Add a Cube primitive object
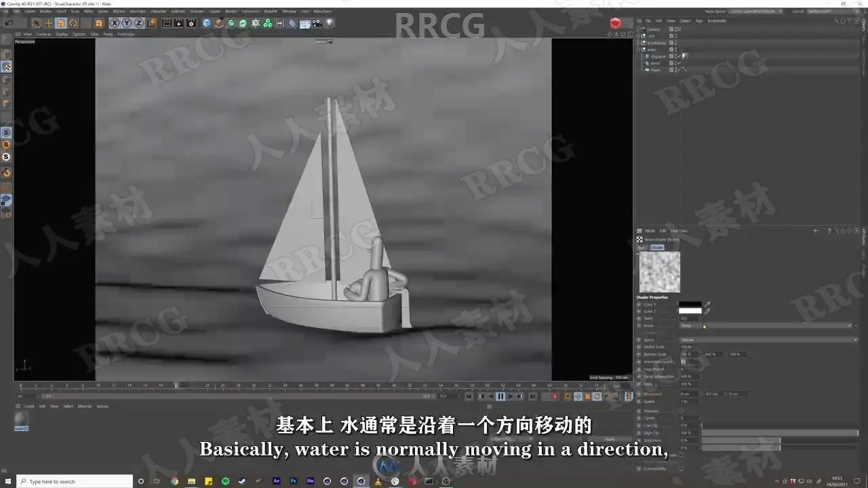 point(207,23)
